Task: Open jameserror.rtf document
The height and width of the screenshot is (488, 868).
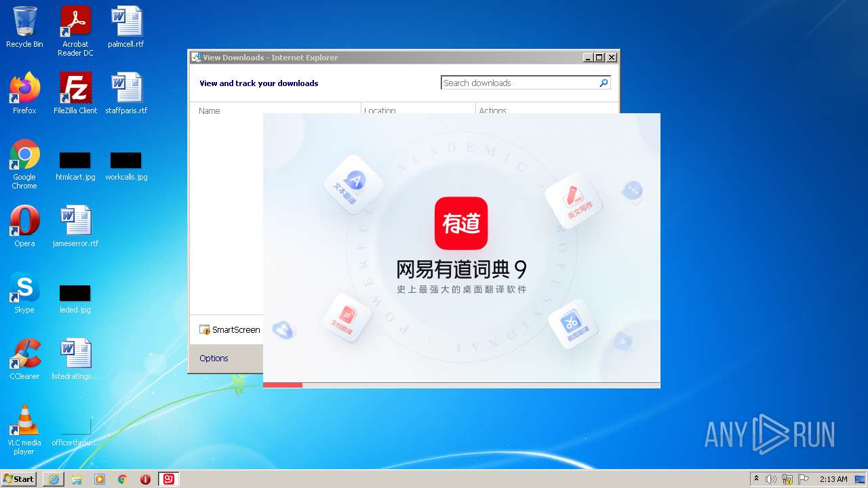Action: (75, 226)
